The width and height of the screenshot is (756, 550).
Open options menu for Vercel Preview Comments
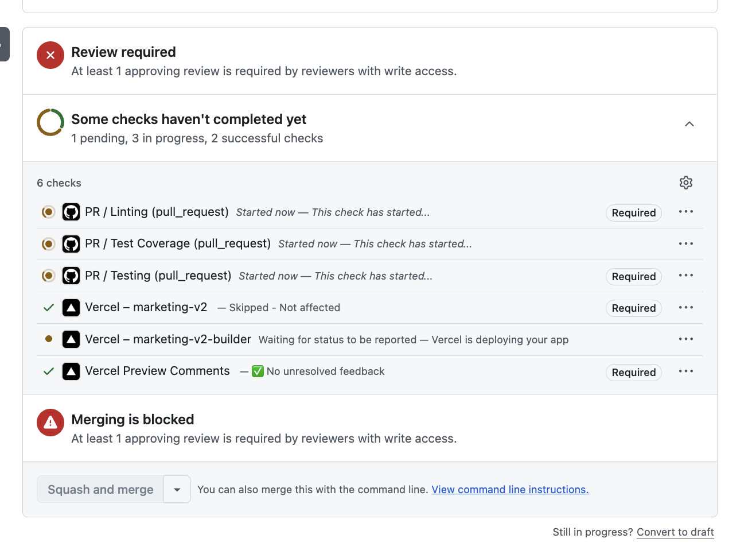686,371
